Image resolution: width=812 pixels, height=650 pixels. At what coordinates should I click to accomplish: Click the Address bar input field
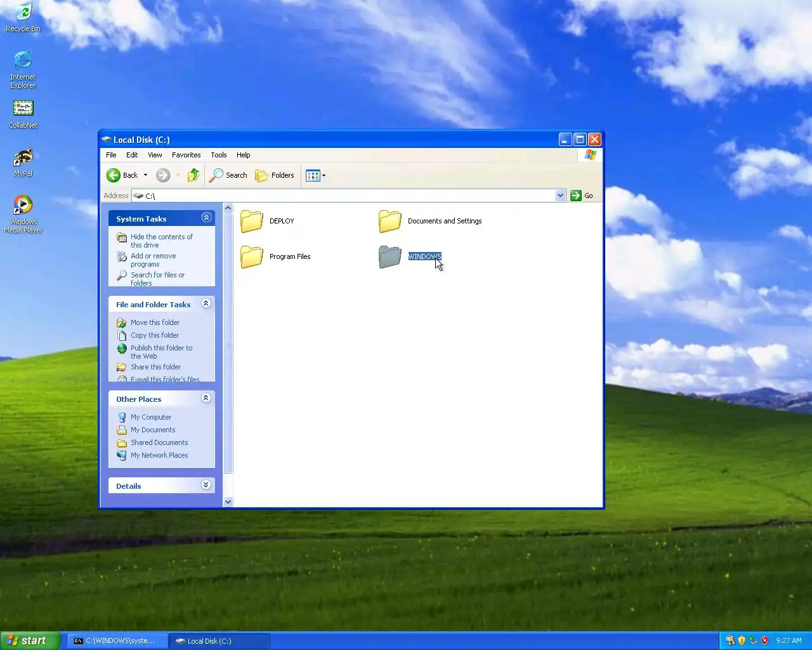[343, 196]
